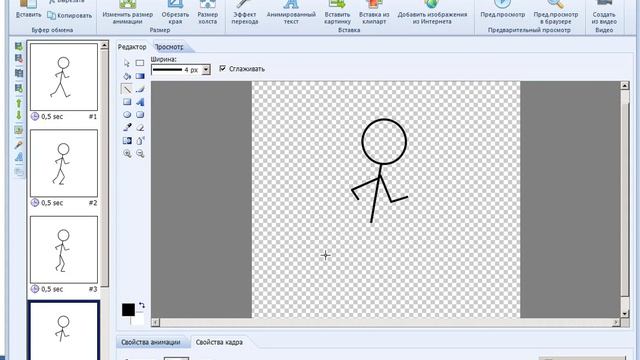Click the 0,5 sec delay of frame #2
The image size is (640, 360).
[x=52, y=203]
